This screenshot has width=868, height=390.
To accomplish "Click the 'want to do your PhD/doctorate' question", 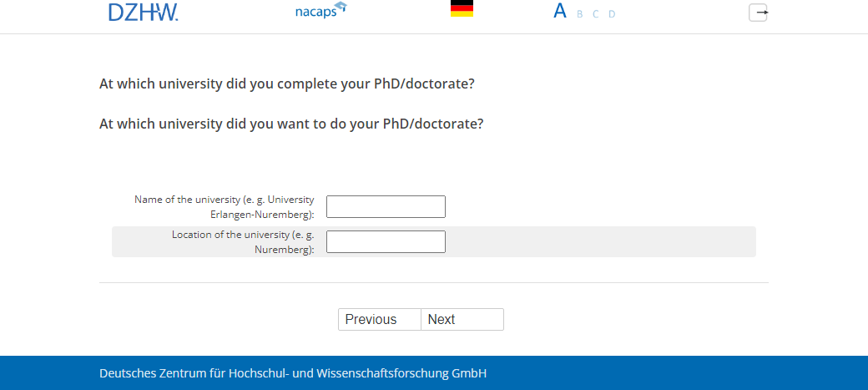I will [290, 124].
